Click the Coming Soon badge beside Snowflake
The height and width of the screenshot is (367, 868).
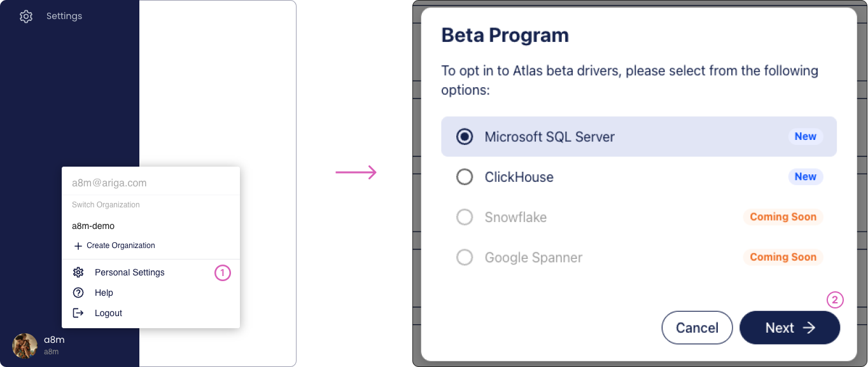(783, 217)
